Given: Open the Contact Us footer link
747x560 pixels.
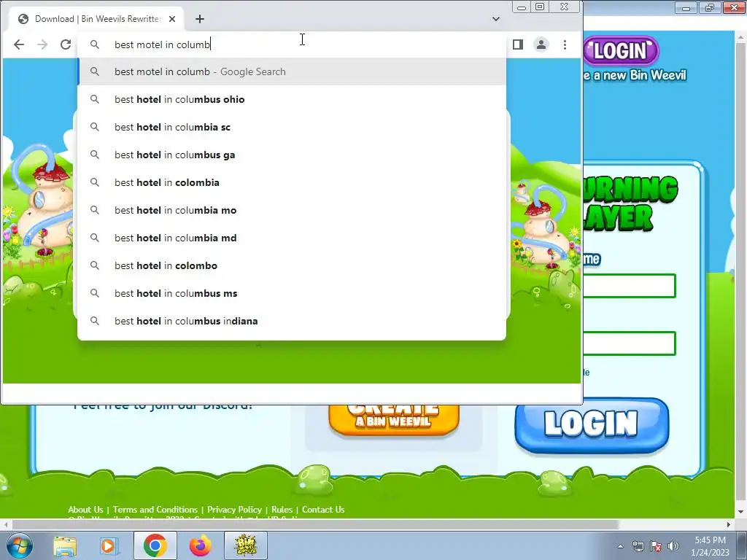Looking at the screenshot, I should 323,510.
